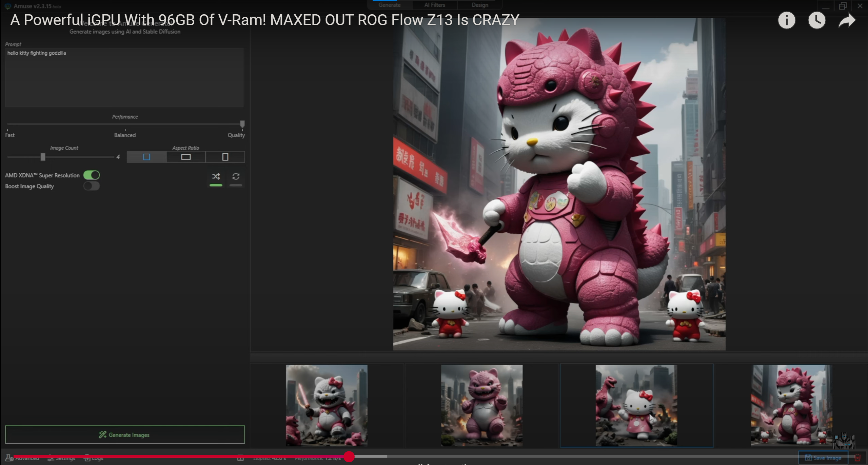Click the Image Count slider handle

(43, 157)
